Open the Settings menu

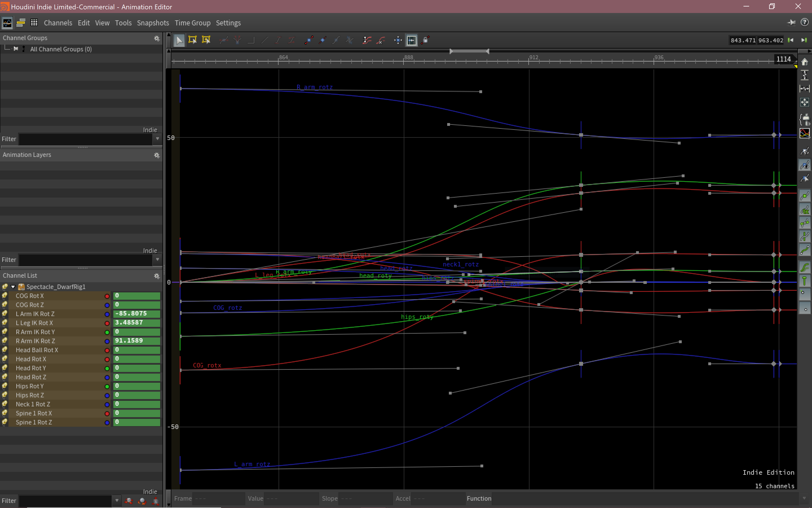[228, 23]
